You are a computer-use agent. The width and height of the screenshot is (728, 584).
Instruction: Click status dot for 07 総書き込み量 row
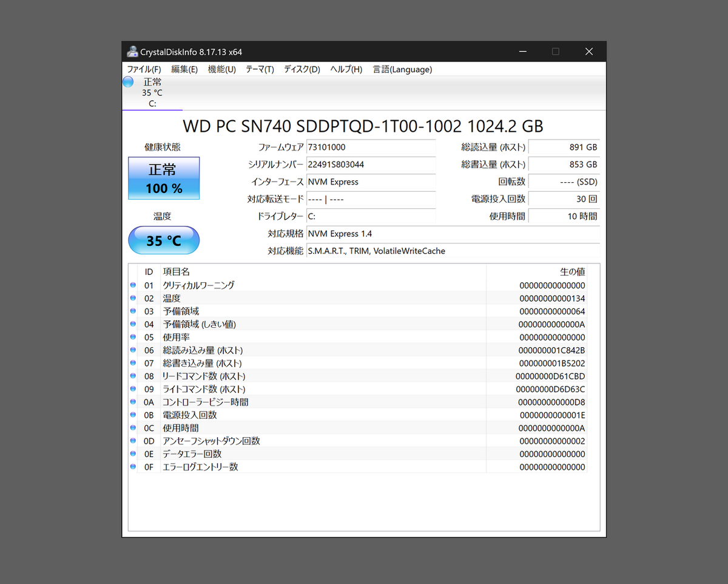[133, 363]
